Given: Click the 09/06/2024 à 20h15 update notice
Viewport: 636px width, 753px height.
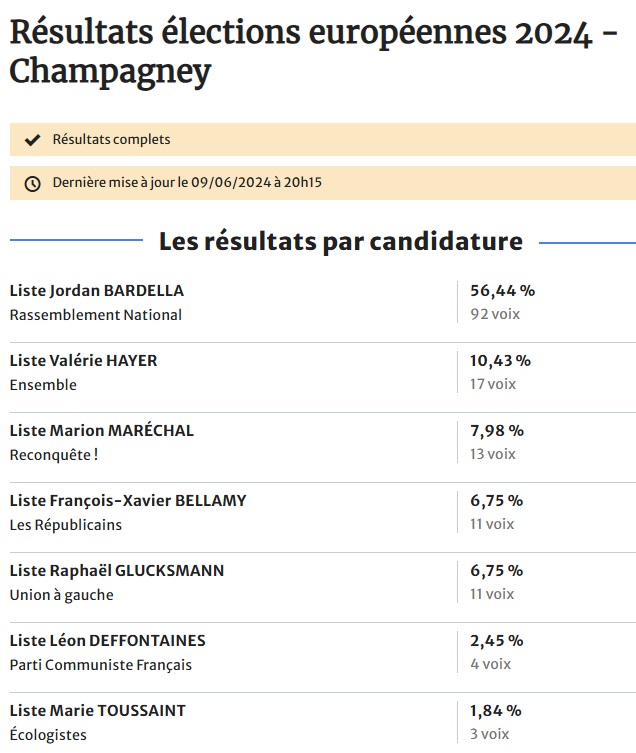Looking at the screenshot, I should pos(187,182).
